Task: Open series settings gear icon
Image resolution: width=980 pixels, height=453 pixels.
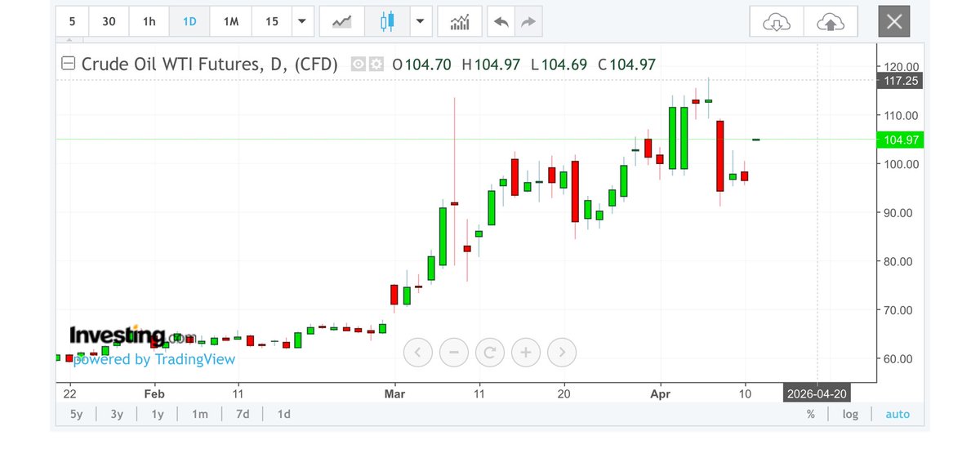Action: (376, 64)
